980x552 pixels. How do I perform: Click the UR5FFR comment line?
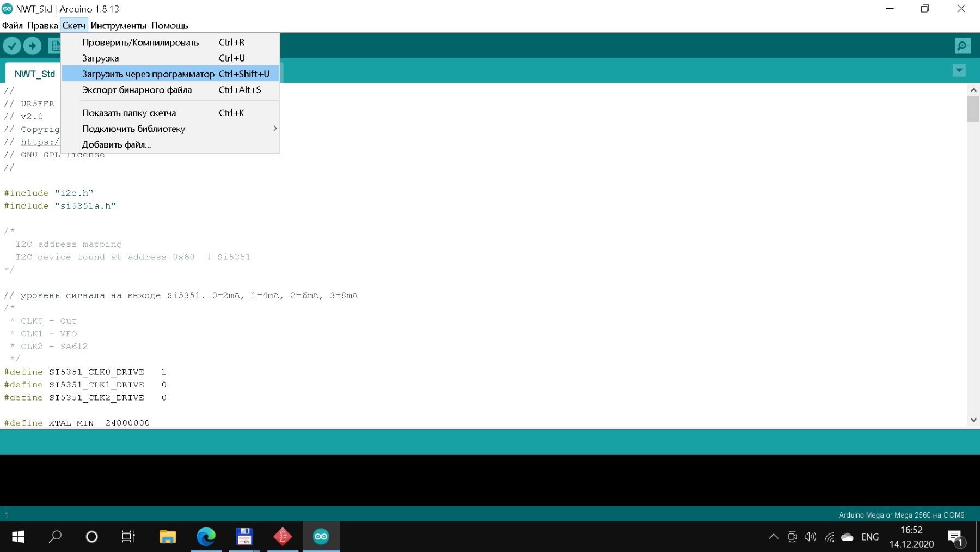click(29, 104)
